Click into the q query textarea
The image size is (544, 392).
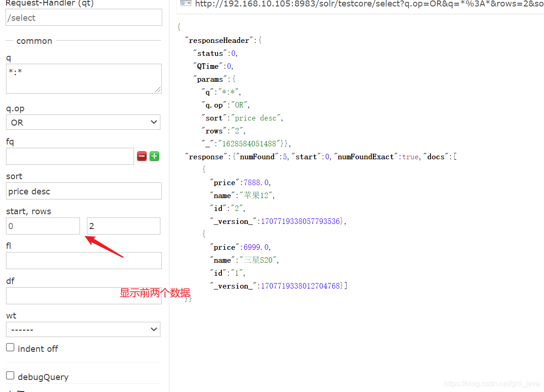[x=84, y=78]
